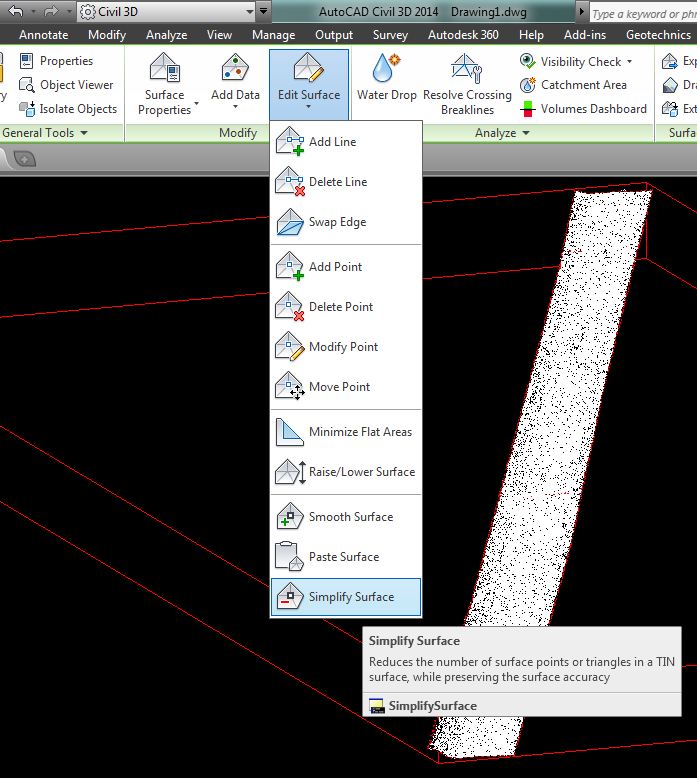Open the Survey ribbon tab
Image resolution: width=697 pixels, height=778 pixels.
pos(390,35)
